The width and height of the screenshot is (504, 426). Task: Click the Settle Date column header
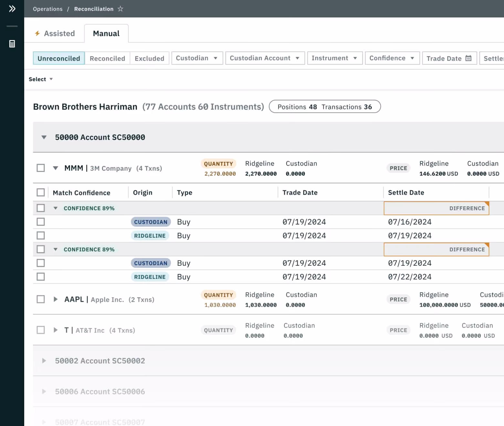point(406,193)
